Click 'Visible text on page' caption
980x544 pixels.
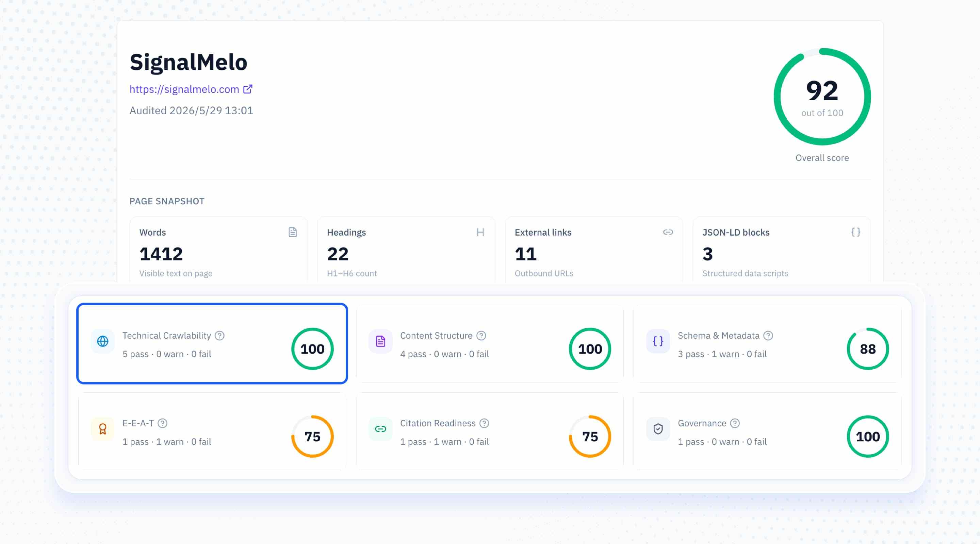(176, 273)
